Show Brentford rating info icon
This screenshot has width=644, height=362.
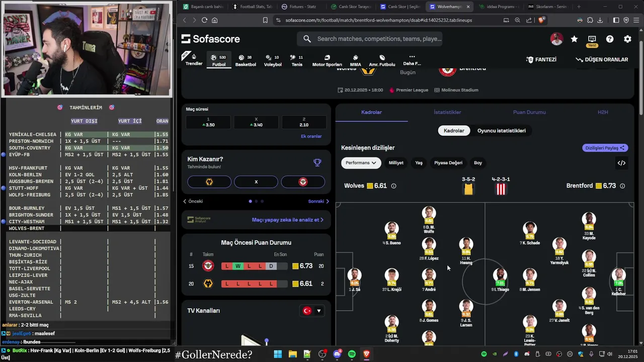coord(622,186)
